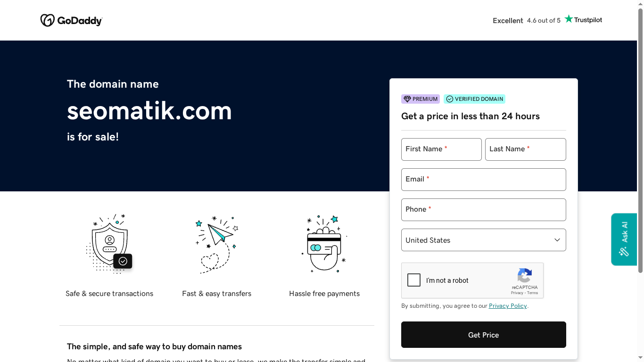The width and height of the screenshot is (644, 362).
Task: Click inside the Email input field
Action: [483, 180]
